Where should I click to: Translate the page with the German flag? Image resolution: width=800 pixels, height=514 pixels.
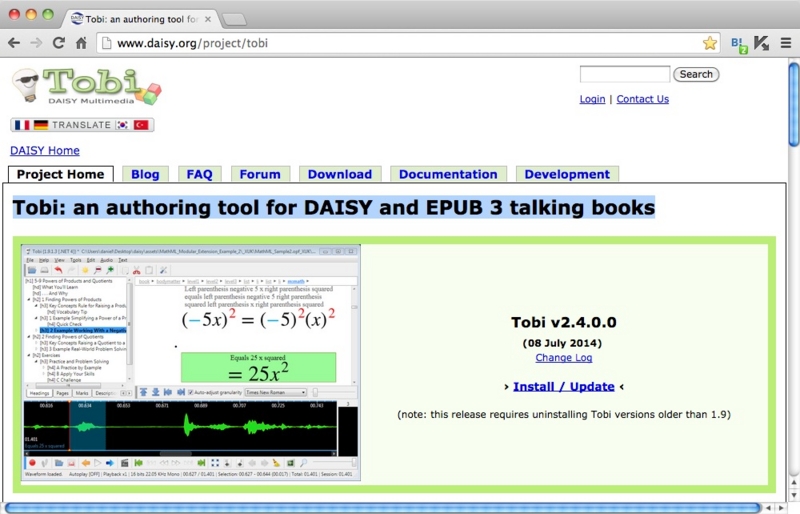(x=41, y=125)
